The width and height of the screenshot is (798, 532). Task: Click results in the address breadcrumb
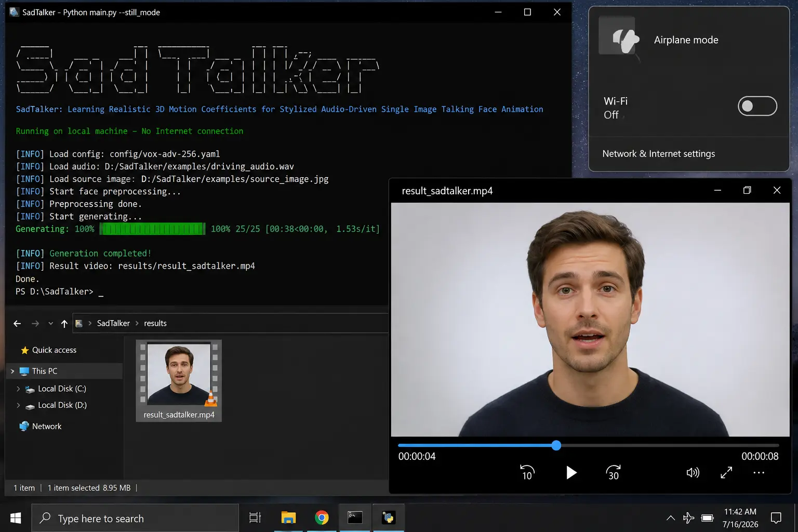(x=155, y=323)
